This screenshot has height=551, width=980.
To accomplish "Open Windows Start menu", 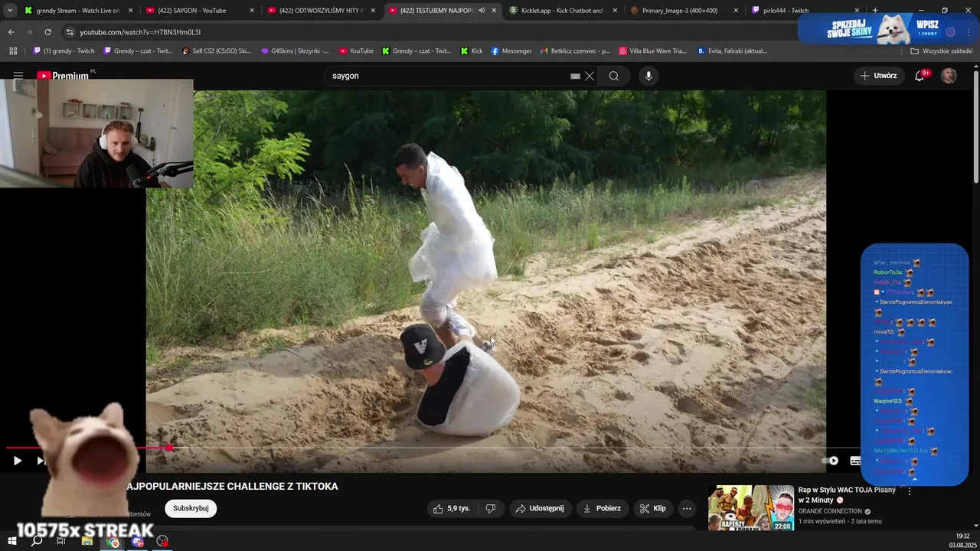I will pos(12,541).
